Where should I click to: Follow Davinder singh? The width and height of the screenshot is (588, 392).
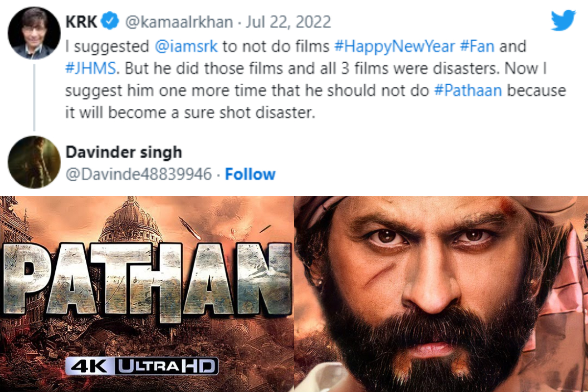tap(250, 174)
